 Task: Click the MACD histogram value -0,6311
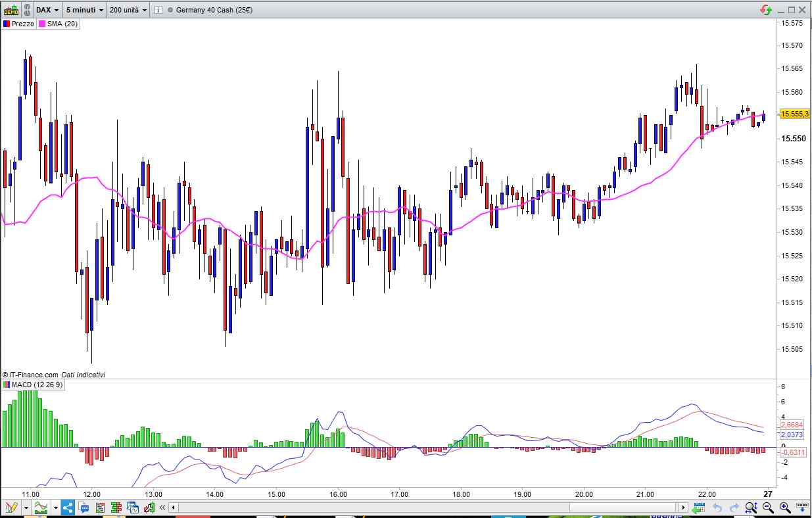tap(792, 452)
